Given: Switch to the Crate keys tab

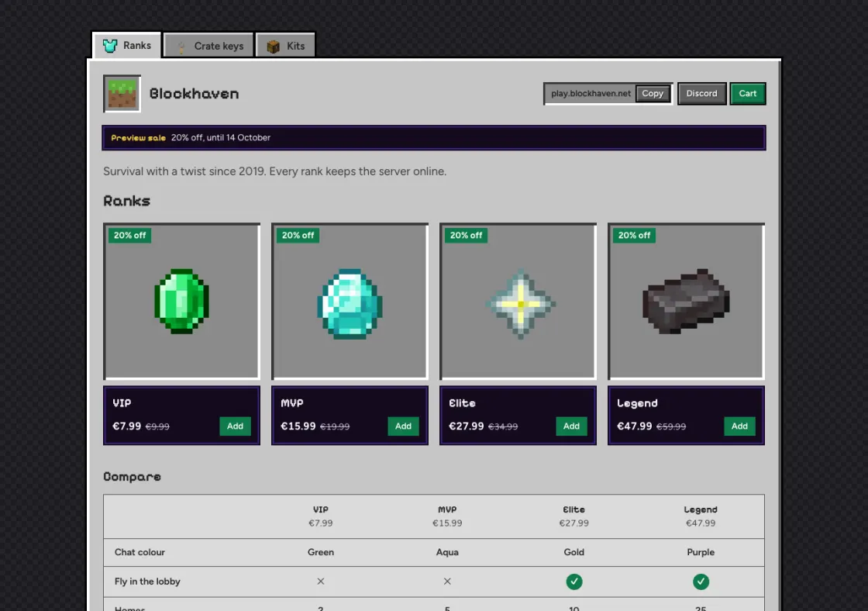Looking at the screenshot, I should tap(208, 46).
